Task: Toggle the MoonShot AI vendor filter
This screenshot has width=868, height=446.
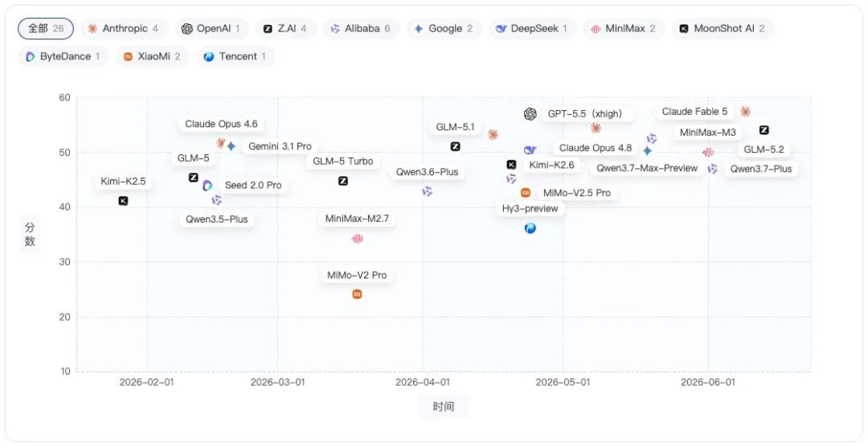Action: [x=723, y=29]
